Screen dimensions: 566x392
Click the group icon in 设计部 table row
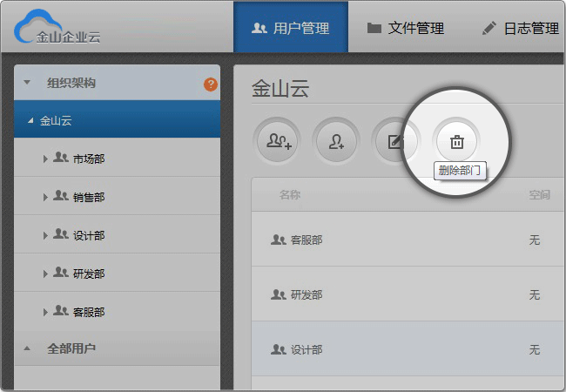pyautogui.click(x=279, y=349)
